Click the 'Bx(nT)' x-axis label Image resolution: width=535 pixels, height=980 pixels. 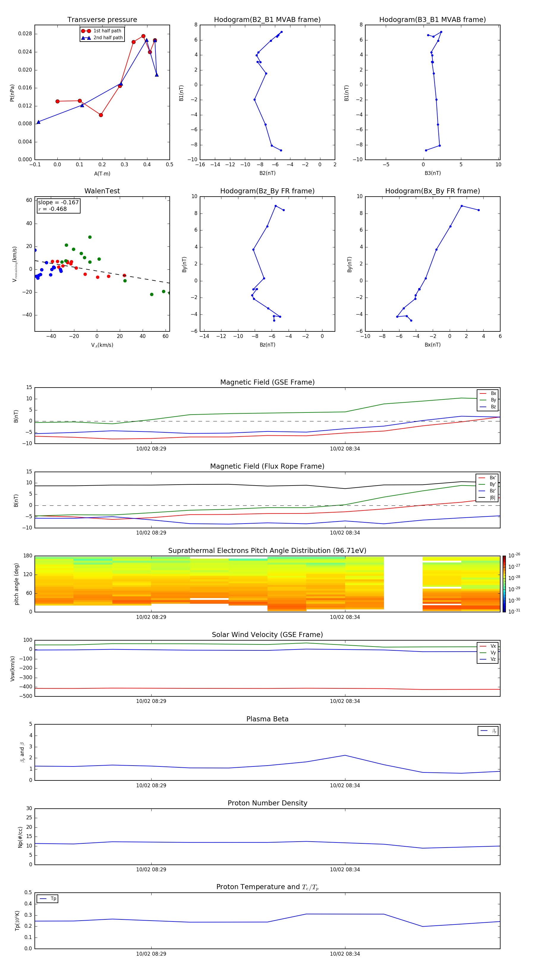pyautogui.click(x=432, y=345)
